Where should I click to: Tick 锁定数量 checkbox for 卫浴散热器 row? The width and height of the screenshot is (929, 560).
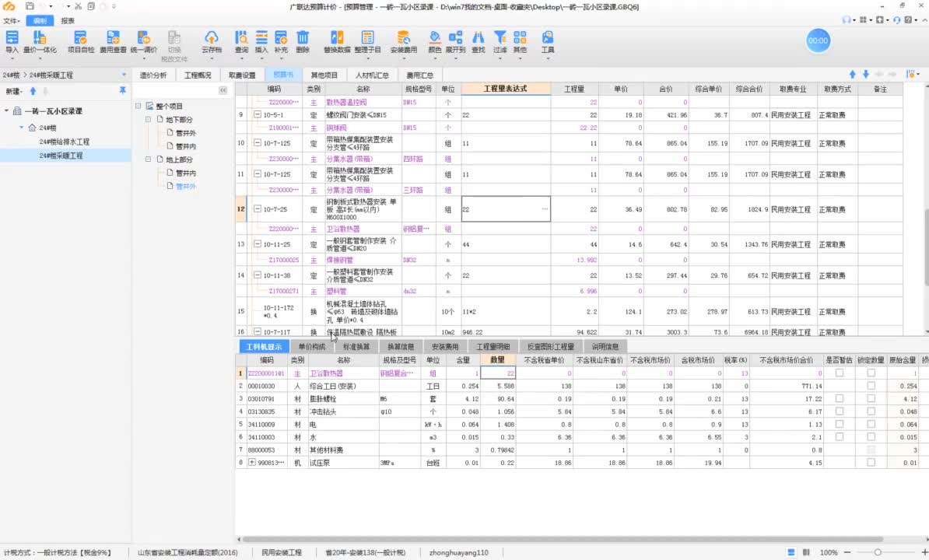point(871,373)
